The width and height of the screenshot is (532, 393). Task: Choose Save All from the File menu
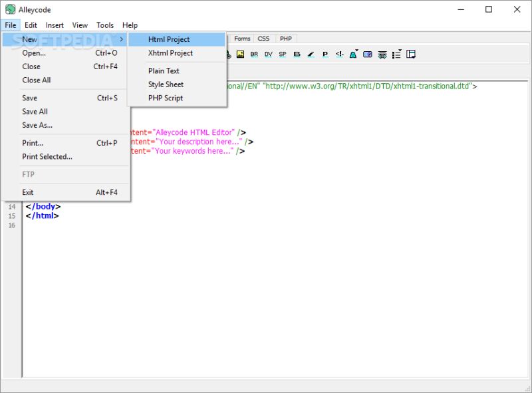(35, 111)
